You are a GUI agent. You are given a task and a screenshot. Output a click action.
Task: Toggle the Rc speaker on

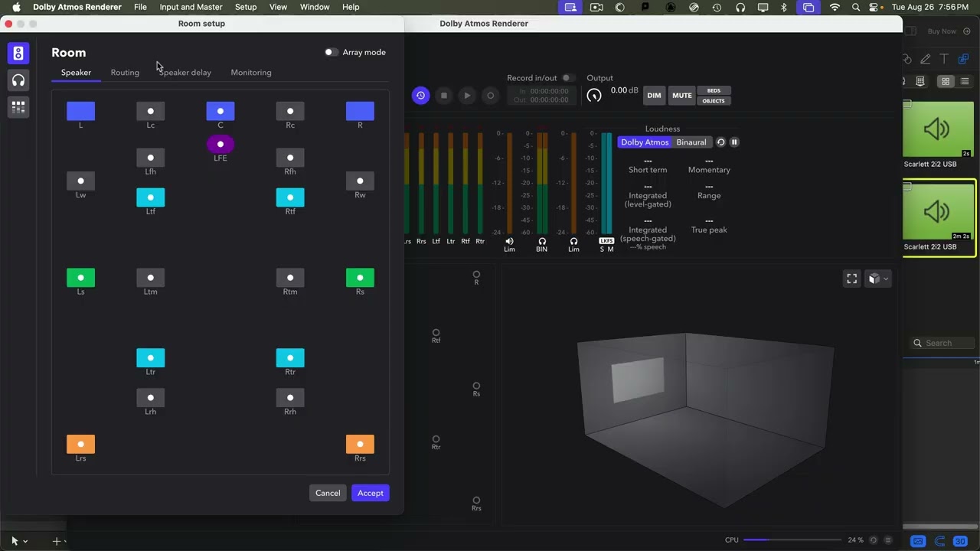coord(290,111)
